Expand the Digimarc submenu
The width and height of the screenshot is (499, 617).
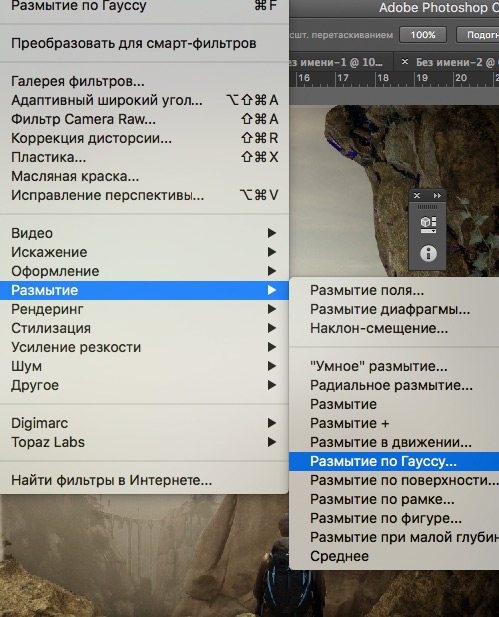pos(144,423)
